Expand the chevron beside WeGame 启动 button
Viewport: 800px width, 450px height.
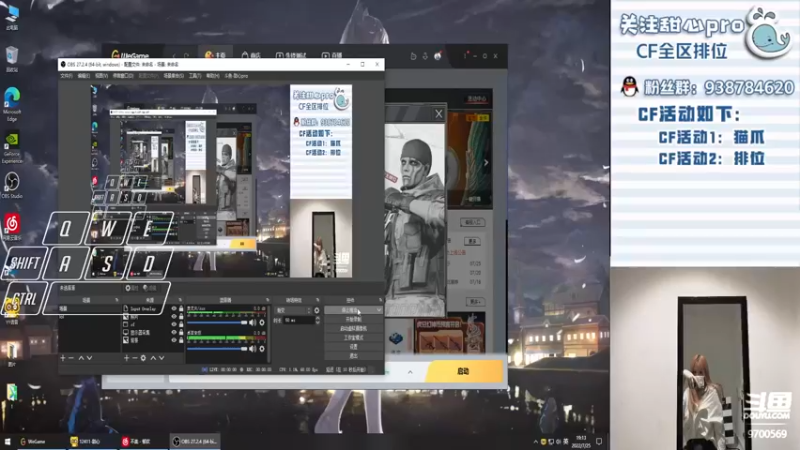tap(410, 372)
